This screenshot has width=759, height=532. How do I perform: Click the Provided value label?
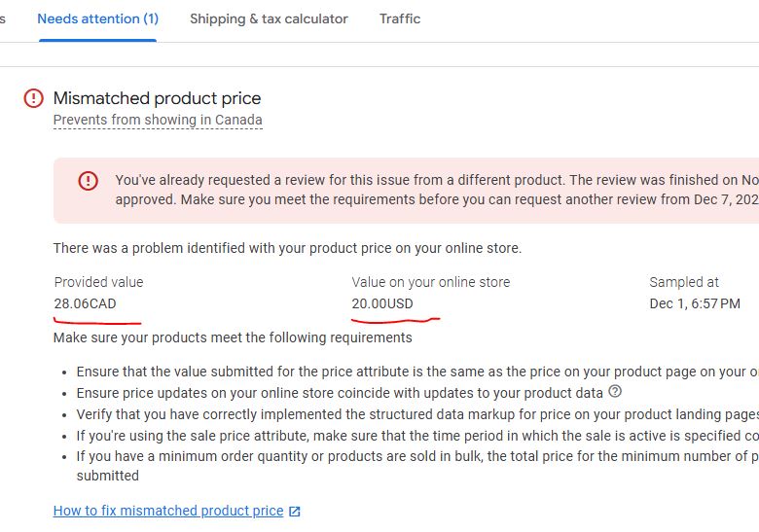click(98, 282)
